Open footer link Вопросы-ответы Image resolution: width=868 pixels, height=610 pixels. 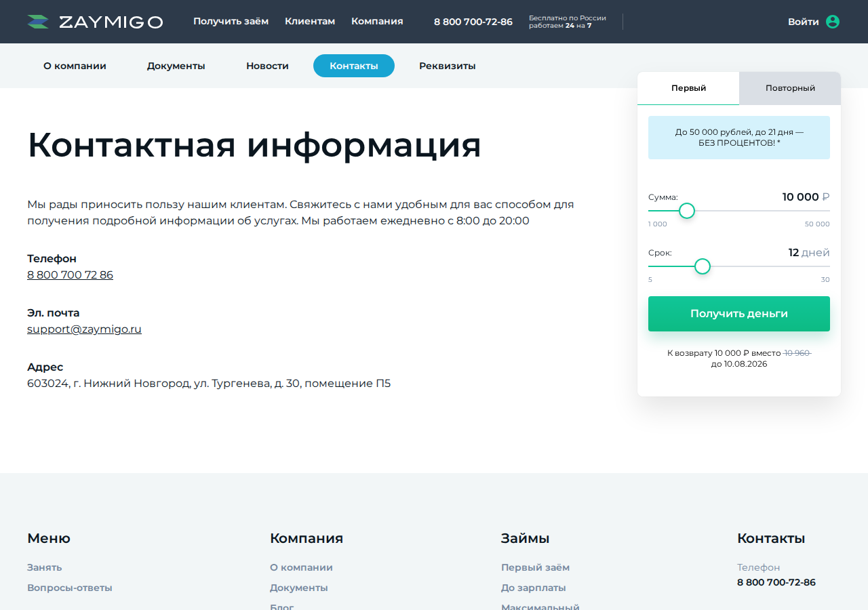(70, 588)
